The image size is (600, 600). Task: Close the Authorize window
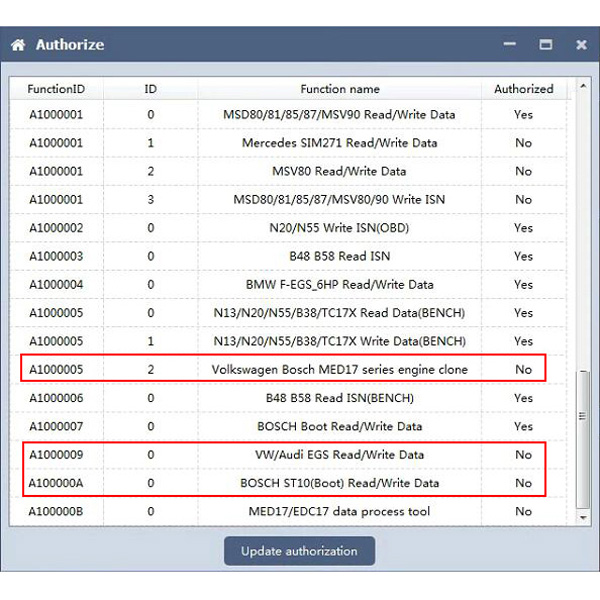581,45
